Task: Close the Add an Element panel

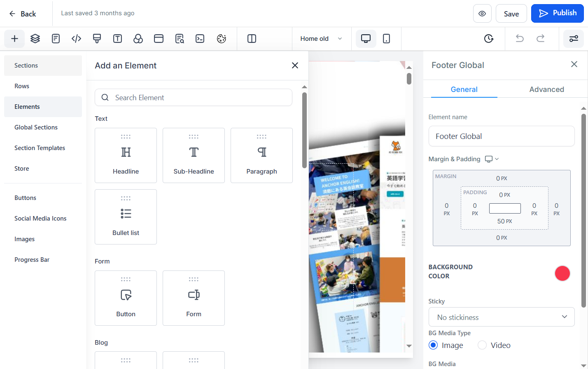Action: pos(295,66)
